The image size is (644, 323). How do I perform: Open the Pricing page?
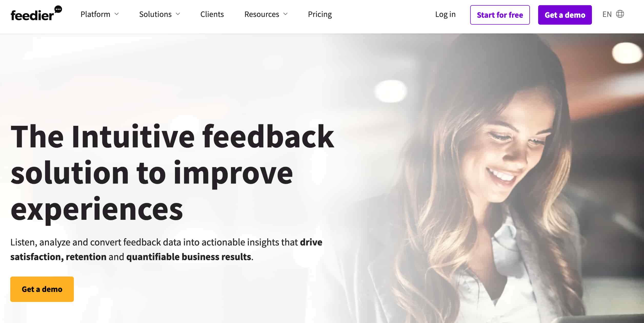(x=320, y=14)
